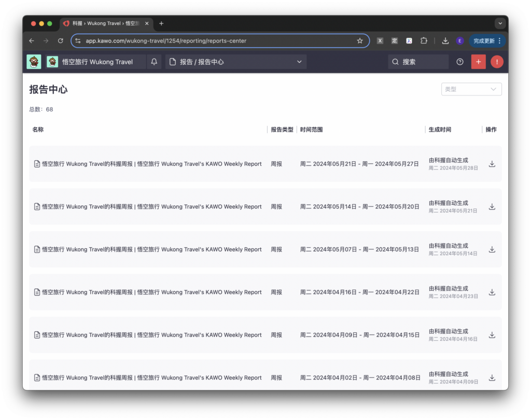
Task: Open the help question mark icon
Action: tap(460, 62)
